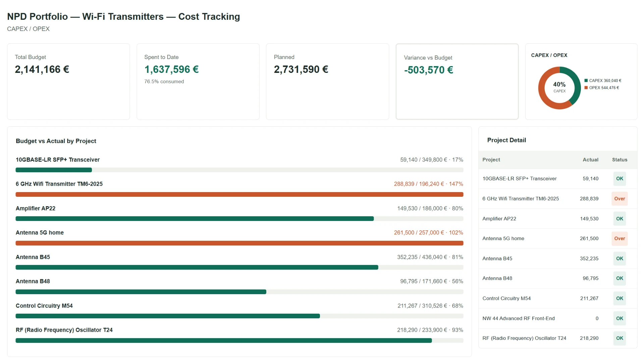Click OK status for RF Oscillator T24 row

(x=620, y=338)
